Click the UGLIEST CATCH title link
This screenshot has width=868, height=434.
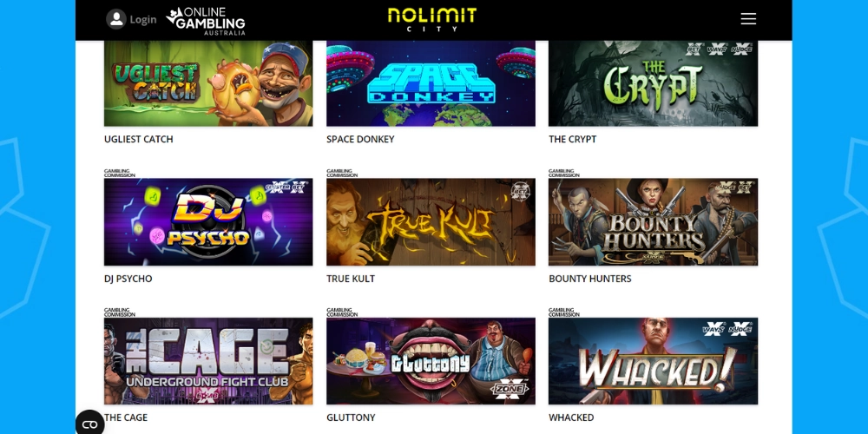click(x=138, y=140)
